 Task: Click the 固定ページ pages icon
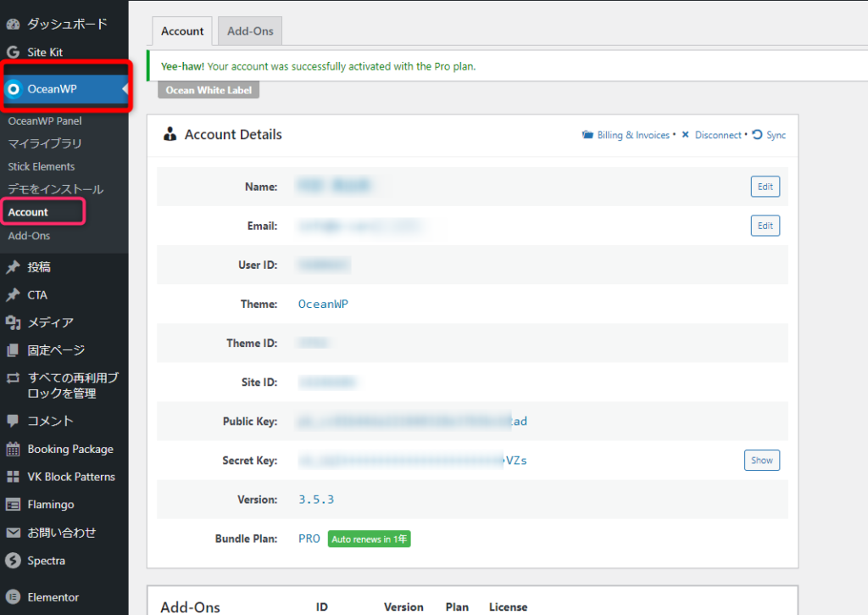click(x=13, y=350)
